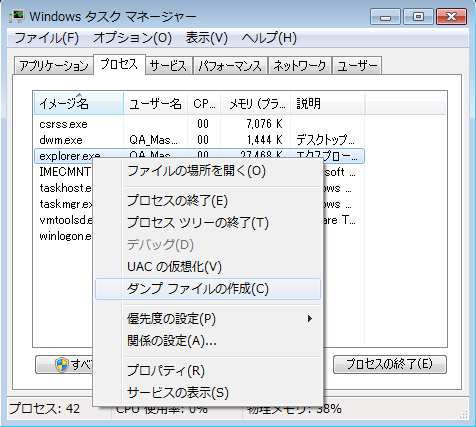Viewport: 476px width, 427px height.
Task: Sort by メモリ column header
Action: 255,104
